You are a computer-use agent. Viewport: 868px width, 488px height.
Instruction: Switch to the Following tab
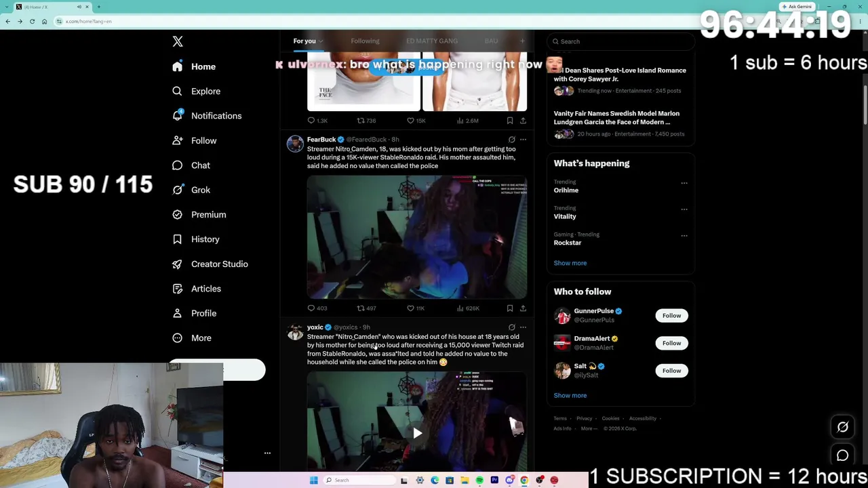[x=365, y=41]
